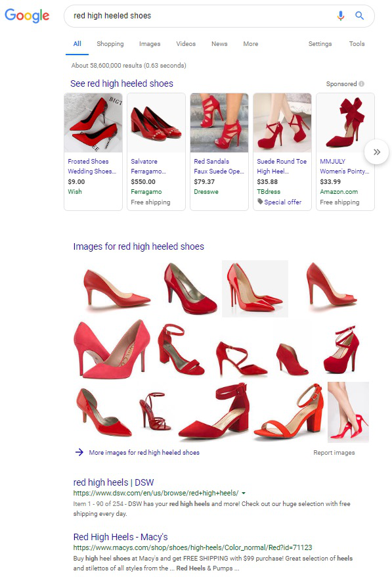392x577 pixels.
Task: Click the macys.com URL under Macy's result
Action: (192, 547)
